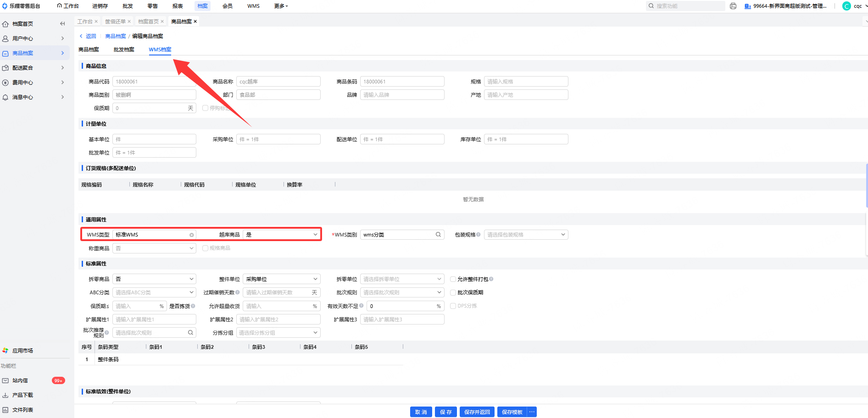Enable the 允许整件打包 checkbox

[453, 279]
